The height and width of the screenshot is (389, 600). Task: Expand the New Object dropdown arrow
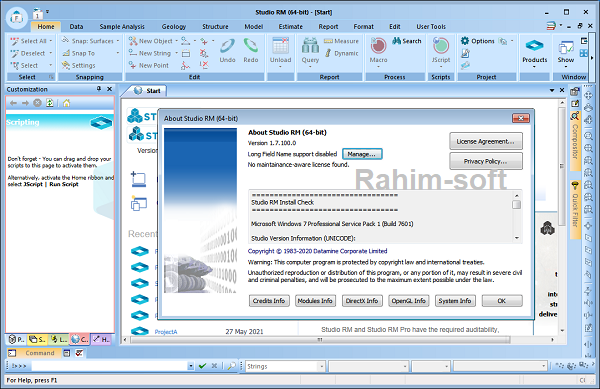(x=176, y=41)
